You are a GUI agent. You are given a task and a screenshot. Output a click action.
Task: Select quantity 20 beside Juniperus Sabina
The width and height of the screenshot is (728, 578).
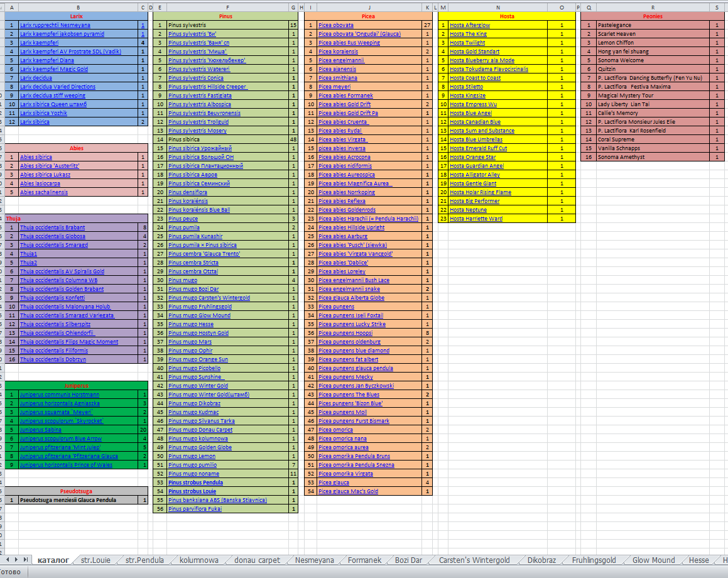pyautogui.click(x=143, y=430)
